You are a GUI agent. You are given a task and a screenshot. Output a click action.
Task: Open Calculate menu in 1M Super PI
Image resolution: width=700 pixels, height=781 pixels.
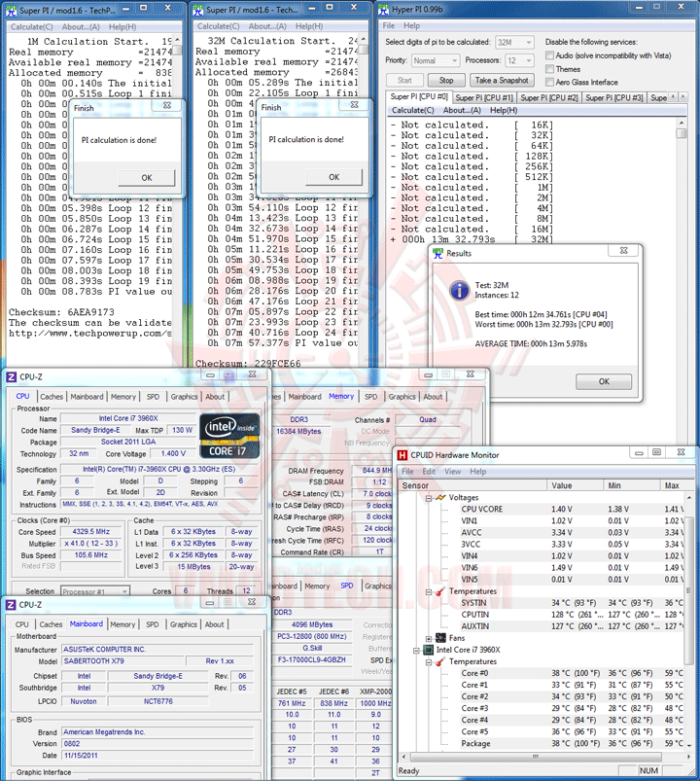31,27
